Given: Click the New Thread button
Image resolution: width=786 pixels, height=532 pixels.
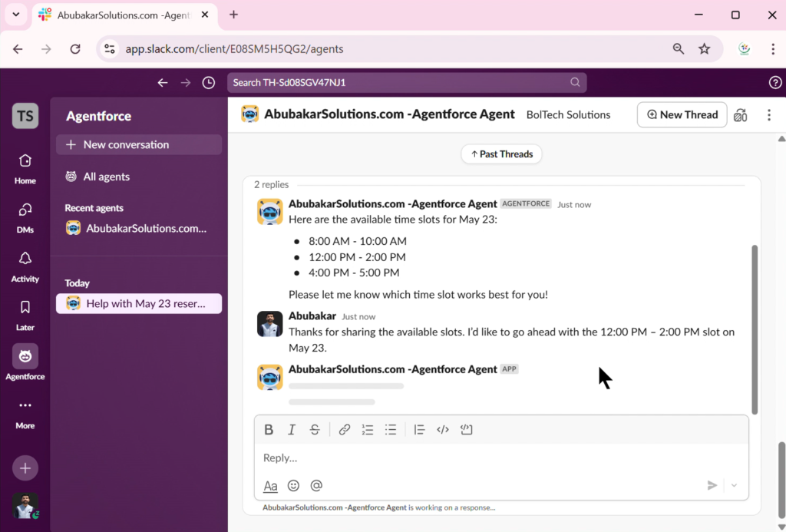Looking at the screenshot, I should (682, 115).
